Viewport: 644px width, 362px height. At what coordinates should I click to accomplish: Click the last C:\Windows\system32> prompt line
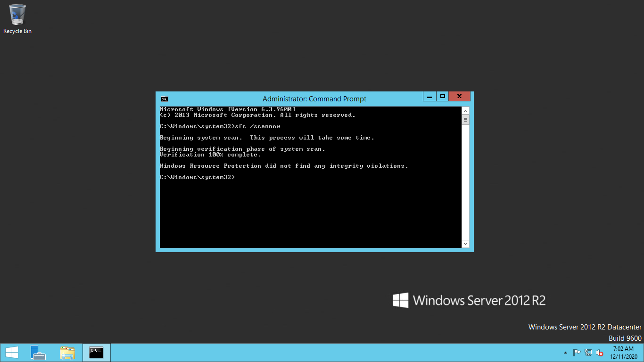coord(197,177)
